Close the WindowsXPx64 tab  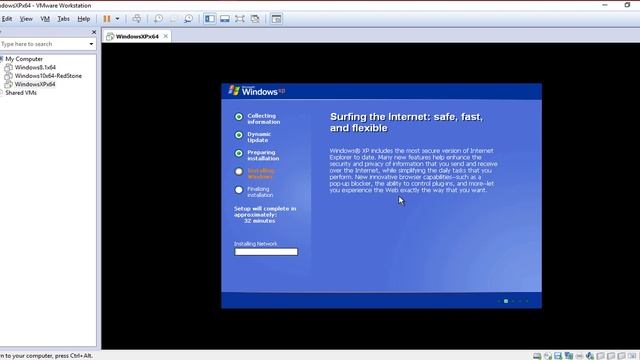click(166, 36)
